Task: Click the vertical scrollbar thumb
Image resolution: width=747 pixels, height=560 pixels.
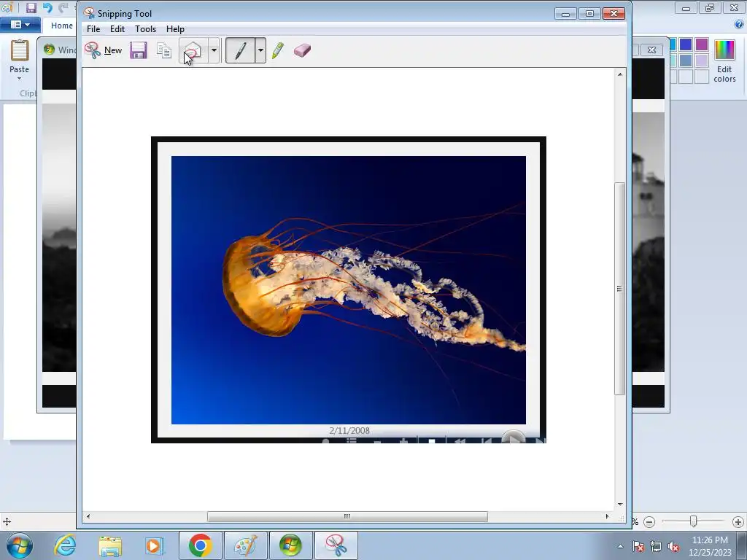Action: 620,289
